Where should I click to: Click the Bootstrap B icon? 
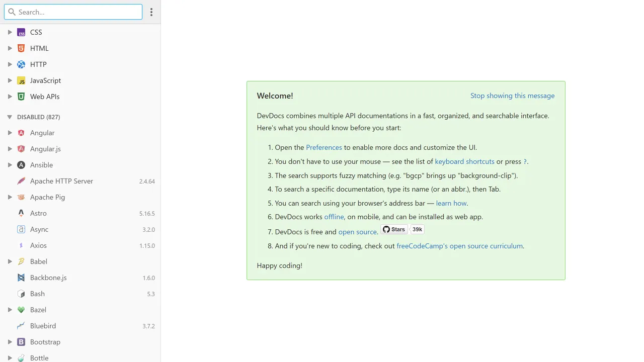(21, 342)
